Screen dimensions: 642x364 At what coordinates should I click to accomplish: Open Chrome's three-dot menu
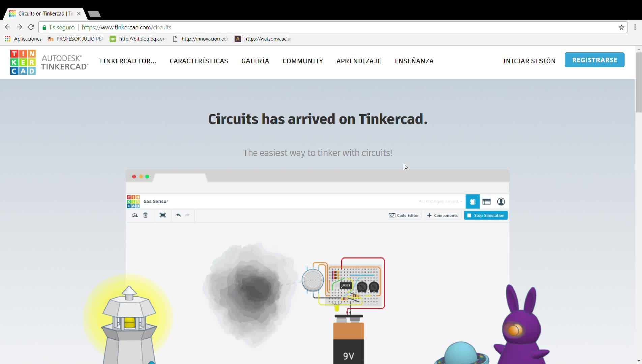(x=635, y=27)
